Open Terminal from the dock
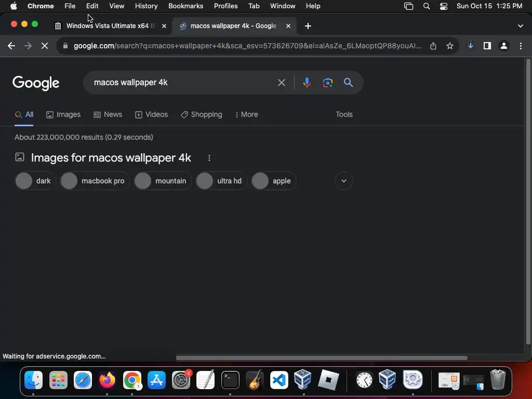Screen dimensions: 532x399 point(230,380)
